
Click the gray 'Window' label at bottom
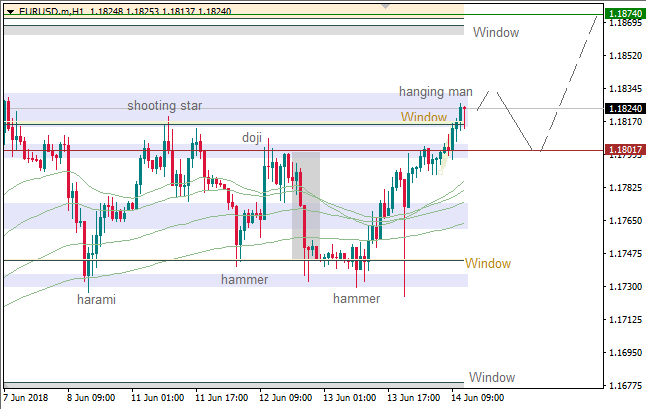click(492, 377)
